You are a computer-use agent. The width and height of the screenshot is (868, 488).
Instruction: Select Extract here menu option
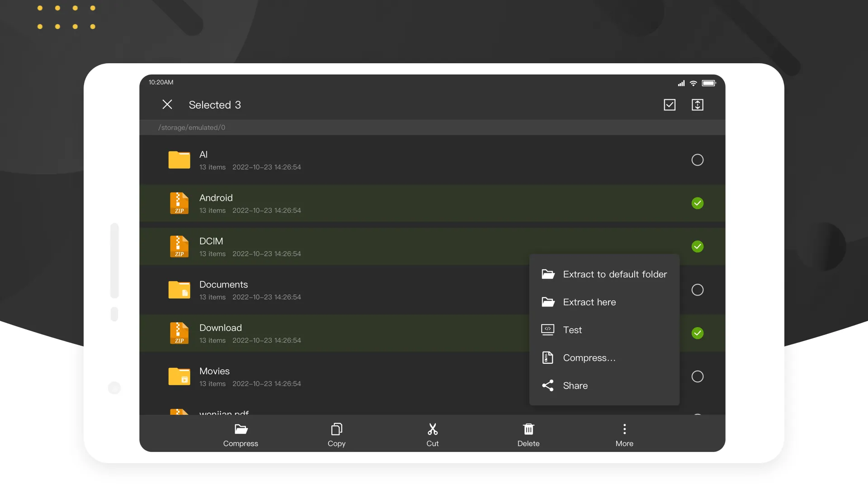[x=590, y=301]
